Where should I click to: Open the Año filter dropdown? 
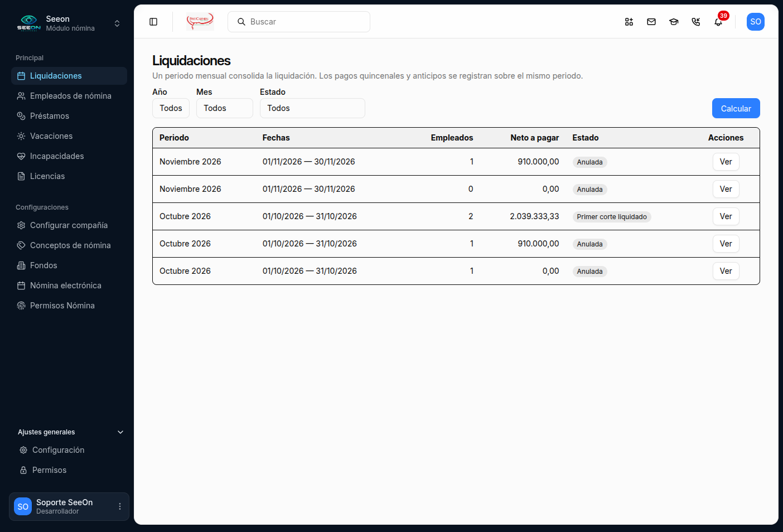pos(171,108)
